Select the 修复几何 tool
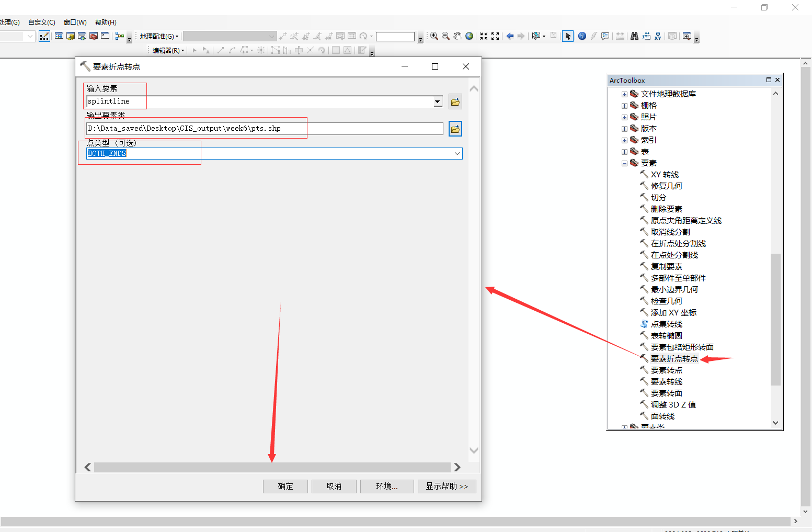Screen dimensions: 812x532 pyautogui.click(x=666, y=186)
